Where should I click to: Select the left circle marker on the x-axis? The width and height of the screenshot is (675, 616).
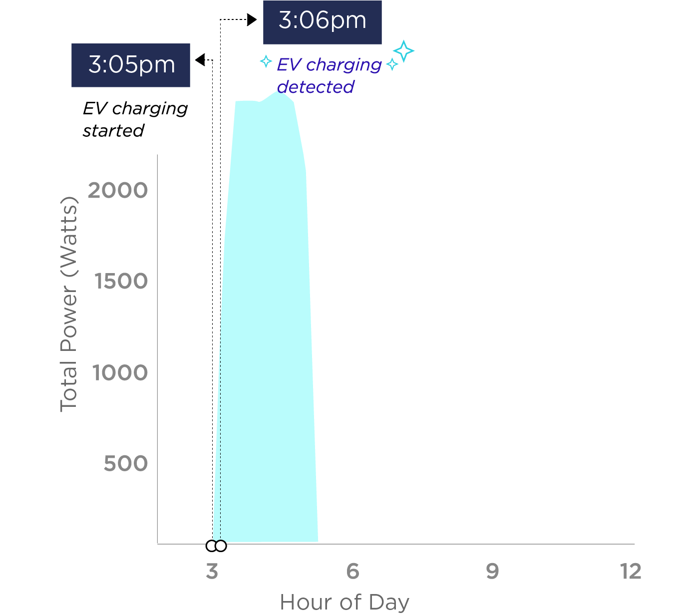pos(211,546)
